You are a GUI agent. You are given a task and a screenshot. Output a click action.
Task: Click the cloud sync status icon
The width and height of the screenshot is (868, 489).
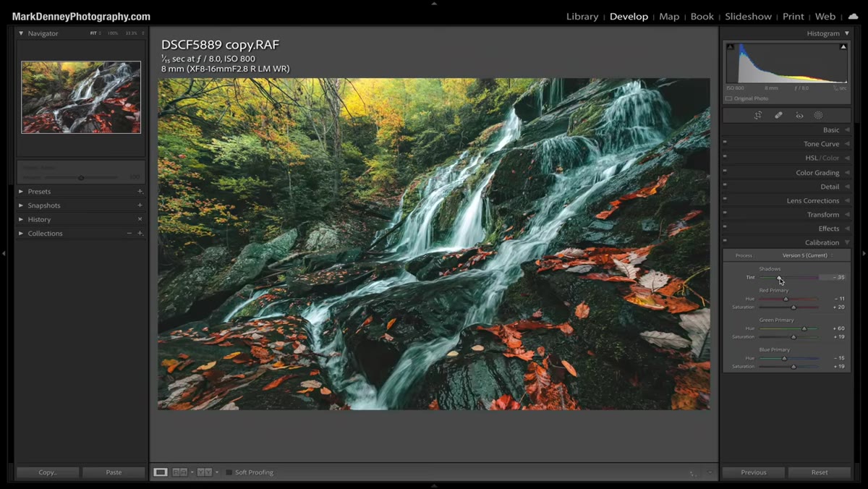pyautogui.click(x=853, y=16)
